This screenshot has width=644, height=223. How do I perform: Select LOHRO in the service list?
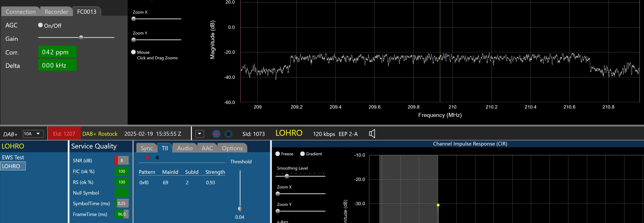pos(11,166)
